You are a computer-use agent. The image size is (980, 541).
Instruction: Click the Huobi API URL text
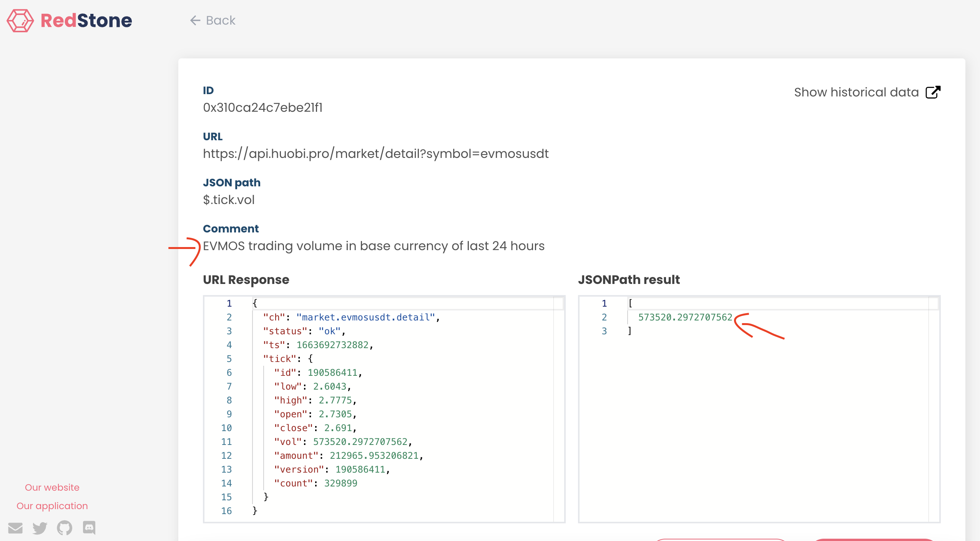[x=375, y=154]
